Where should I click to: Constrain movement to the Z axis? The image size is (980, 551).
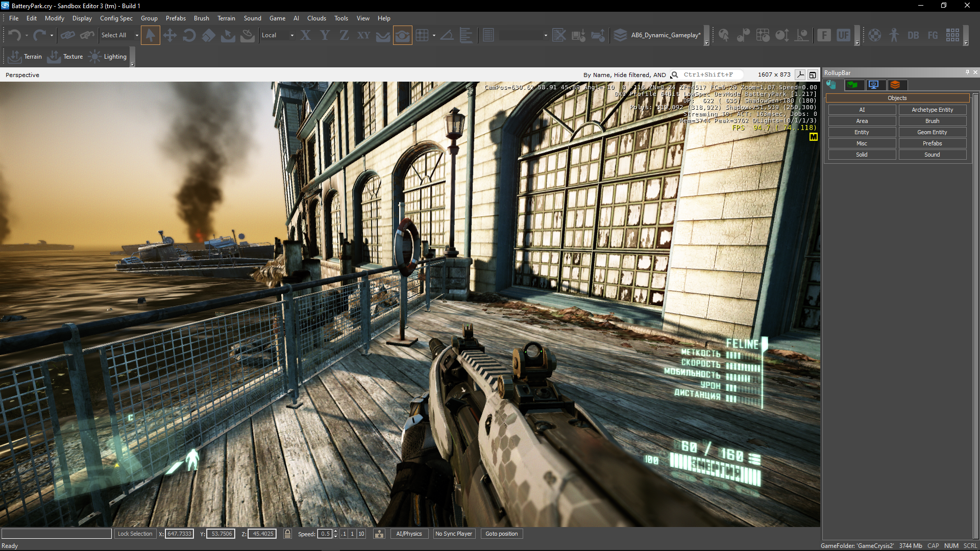tap(344, 35)
